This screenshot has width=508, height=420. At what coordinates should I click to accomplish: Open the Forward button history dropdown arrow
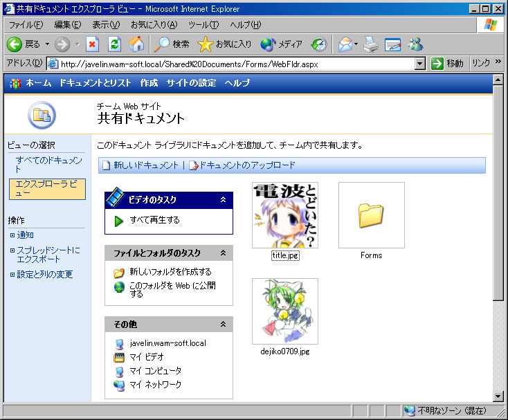(78, 44)
